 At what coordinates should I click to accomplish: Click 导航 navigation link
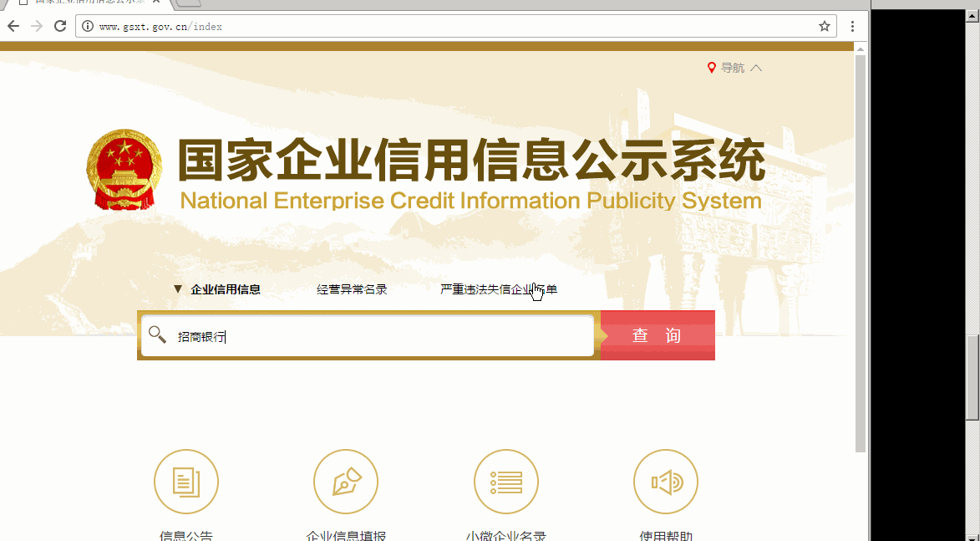point(733,68)
